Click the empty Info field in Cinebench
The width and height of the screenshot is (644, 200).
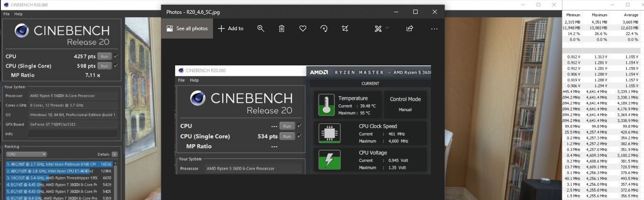click(x=73, y=134)
